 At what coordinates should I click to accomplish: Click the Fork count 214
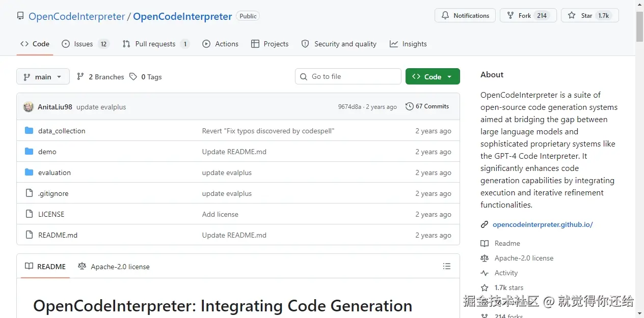click(x=542, y=15)
